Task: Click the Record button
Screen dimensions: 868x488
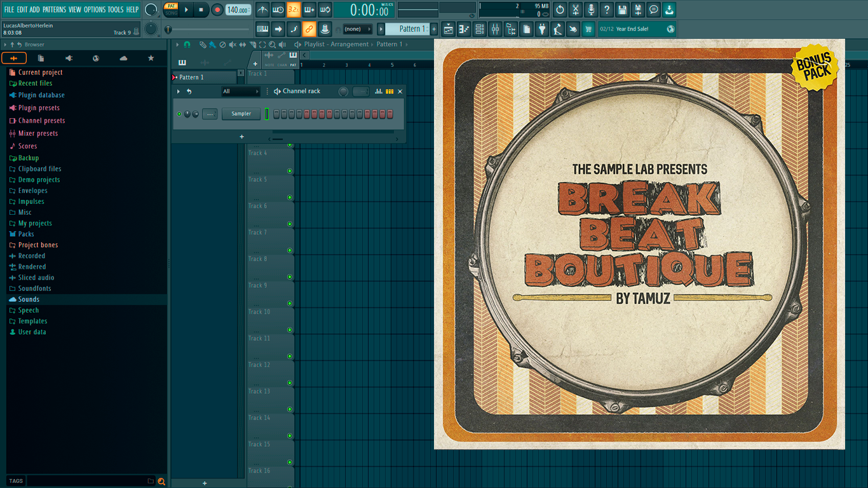Action: pyautogui.click(x=217, y=10)
